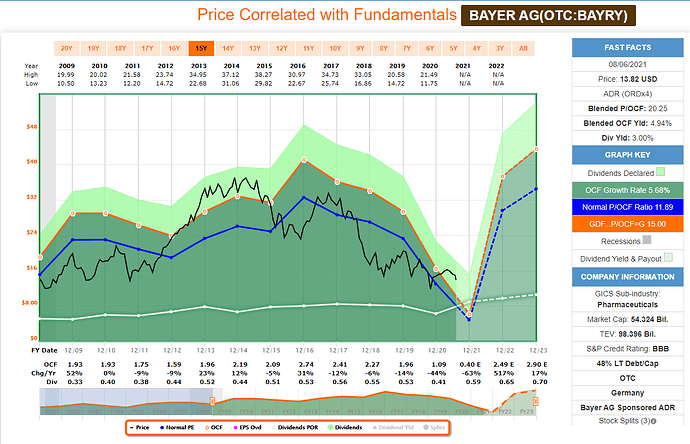Click the 48% LT Debt/Cap row
Screen dimensions: 690x444
click(628, 363)
